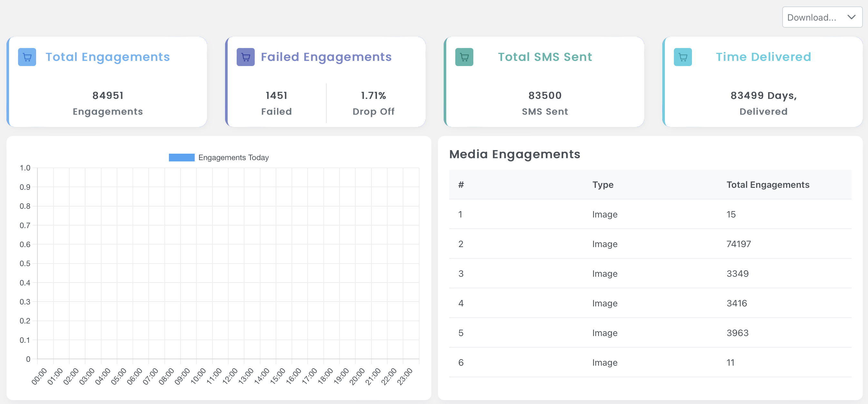Click row number 2 in table
This screenshot has width=868, height=404.
[x=461, y=244]
